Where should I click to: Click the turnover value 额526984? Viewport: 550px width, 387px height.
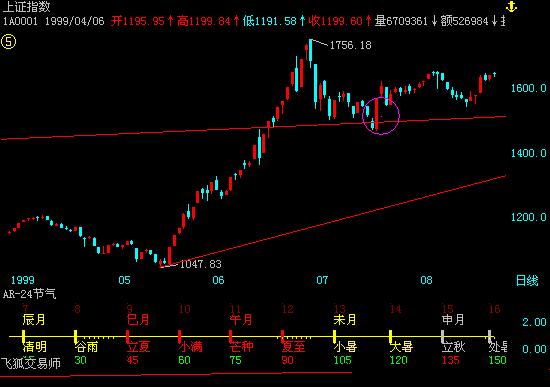pos(464,21)
